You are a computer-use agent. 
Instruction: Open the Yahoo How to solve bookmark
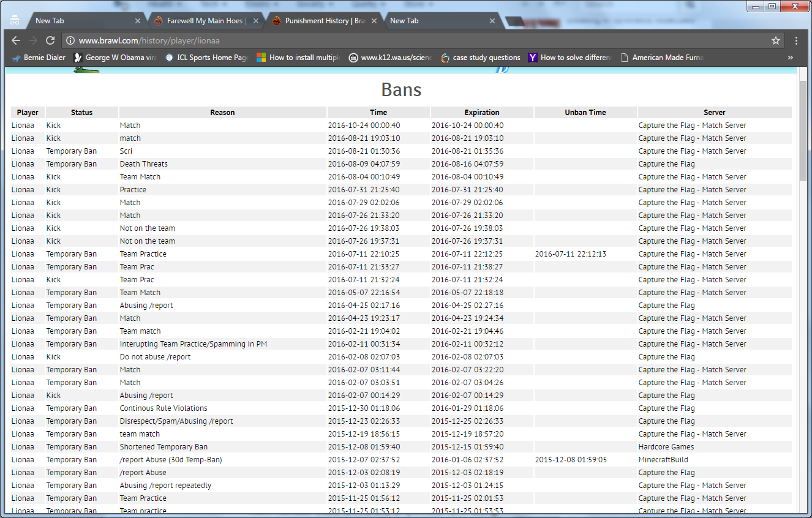[570, 58]
